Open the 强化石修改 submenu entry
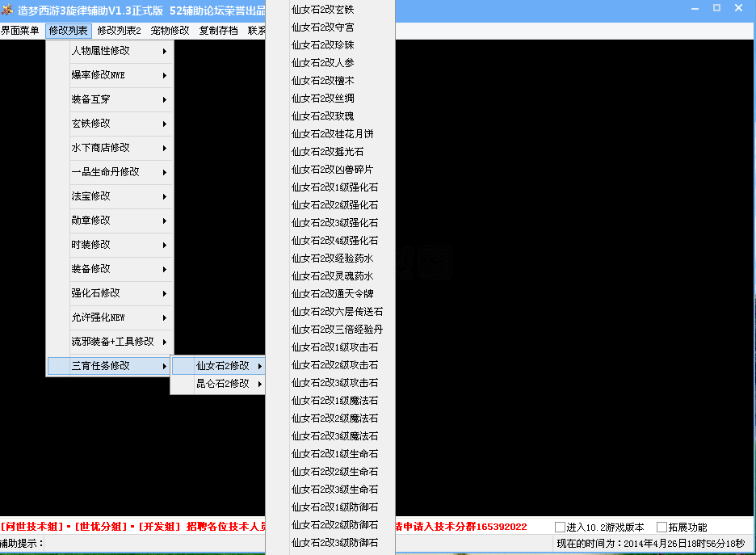756x555 pixels. click(x=110, y=293)
